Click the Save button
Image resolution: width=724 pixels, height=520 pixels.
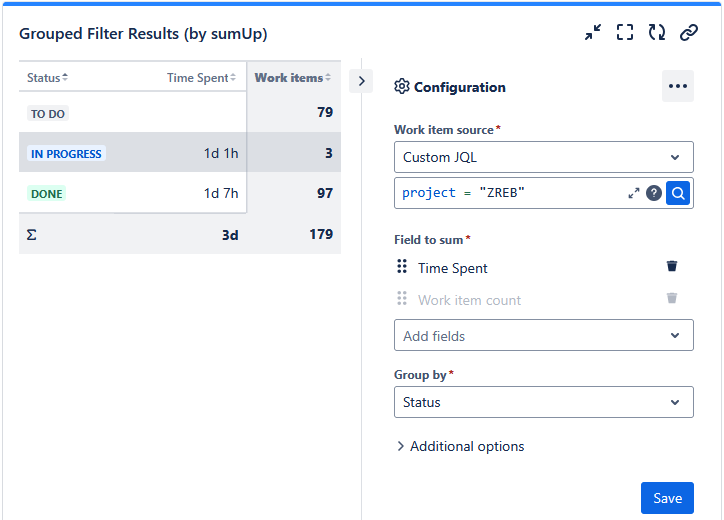click(x=667, y=498)
